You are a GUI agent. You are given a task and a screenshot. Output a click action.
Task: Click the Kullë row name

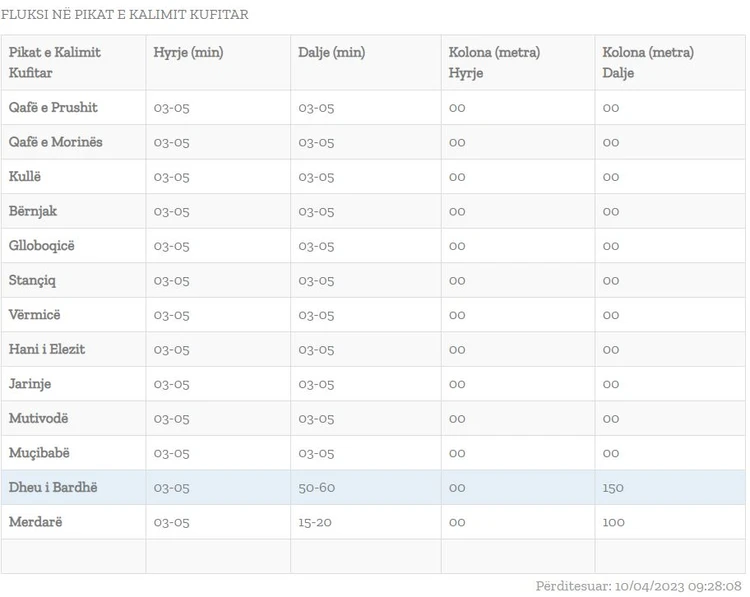click(x=26, y=177)
